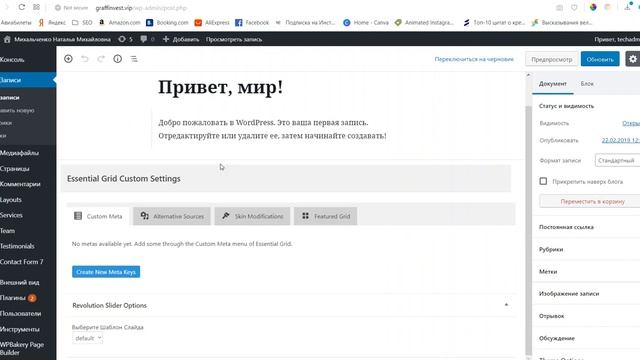Screen dimensions: 640x360
Task: Switch to Блок tab
Action: 587,84
